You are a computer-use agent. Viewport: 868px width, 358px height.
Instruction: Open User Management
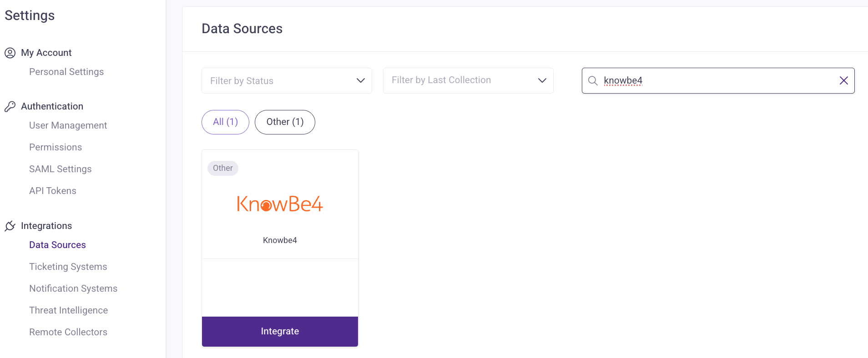pyautogui.click(x=68, y=125)
